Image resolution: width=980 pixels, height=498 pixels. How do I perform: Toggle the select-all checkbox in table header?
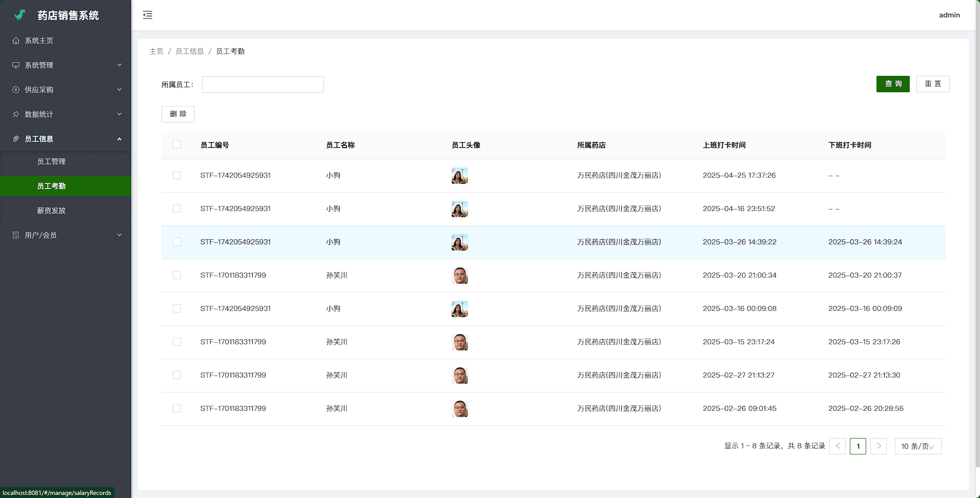point(177,144)
